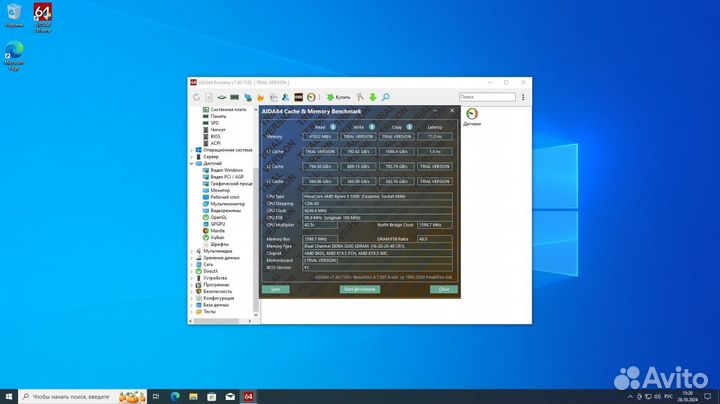
Task: Launch the flame stability test icon
Action: tap(260, 97)
